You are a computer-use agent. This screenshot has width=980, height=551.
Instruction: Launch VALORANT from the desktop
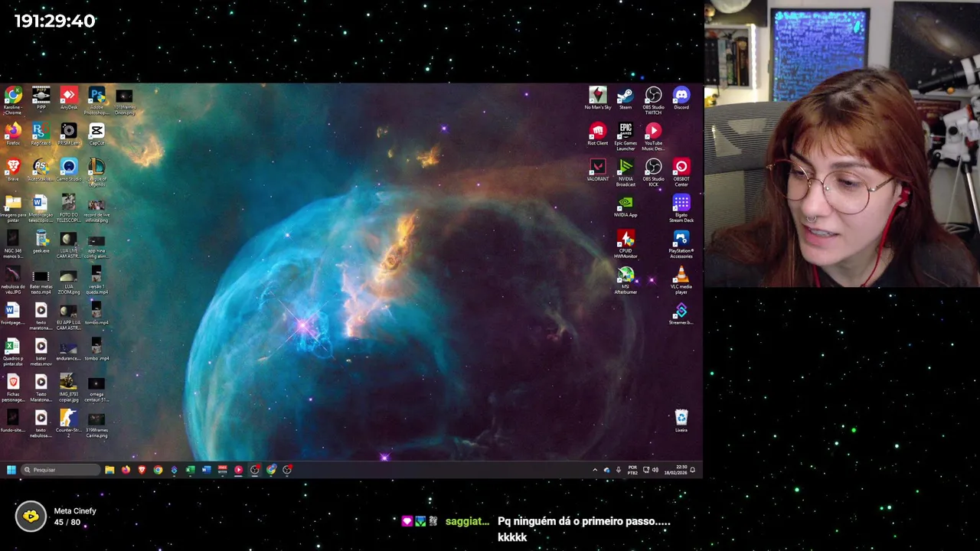coord(598,170)
